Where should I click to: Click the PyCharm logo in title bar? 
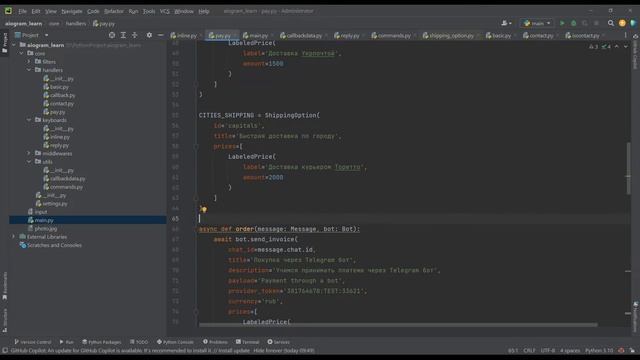pyautogui.click(x=8, y=11)
